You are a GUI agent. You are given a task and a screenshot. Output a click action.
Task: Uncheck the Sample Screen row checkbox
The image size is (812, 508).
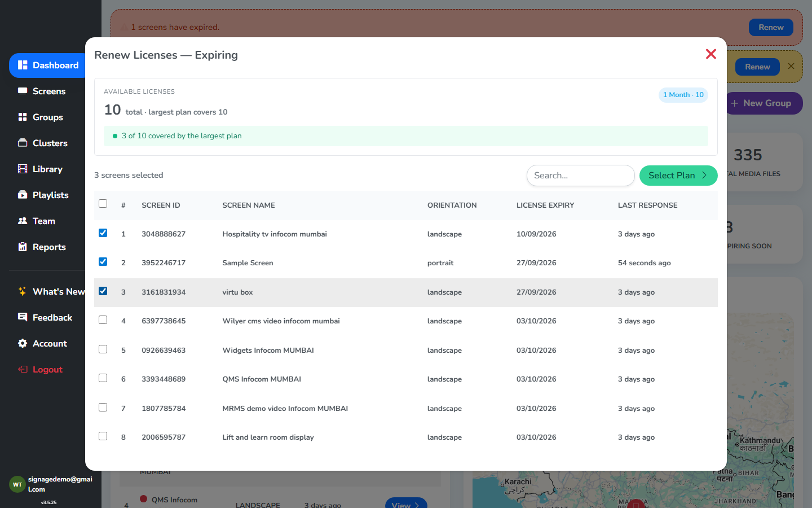[x=103, y=261]
